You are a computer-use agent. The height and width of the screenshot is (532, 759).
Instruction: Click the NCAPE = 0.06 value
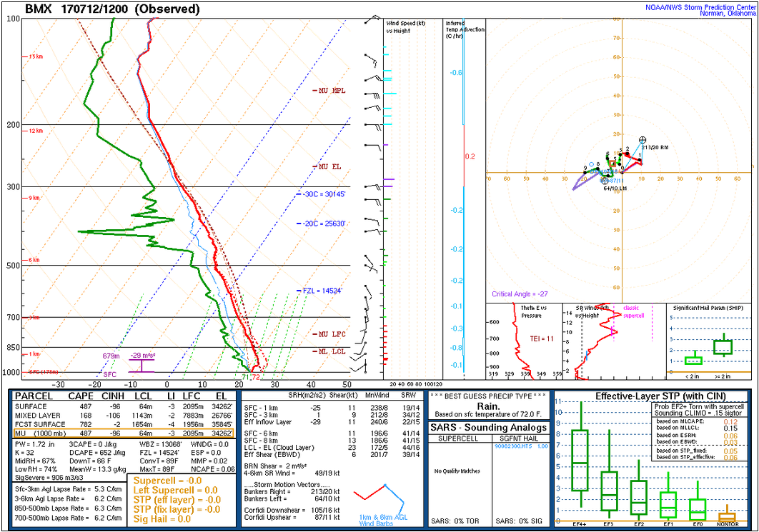213,469
